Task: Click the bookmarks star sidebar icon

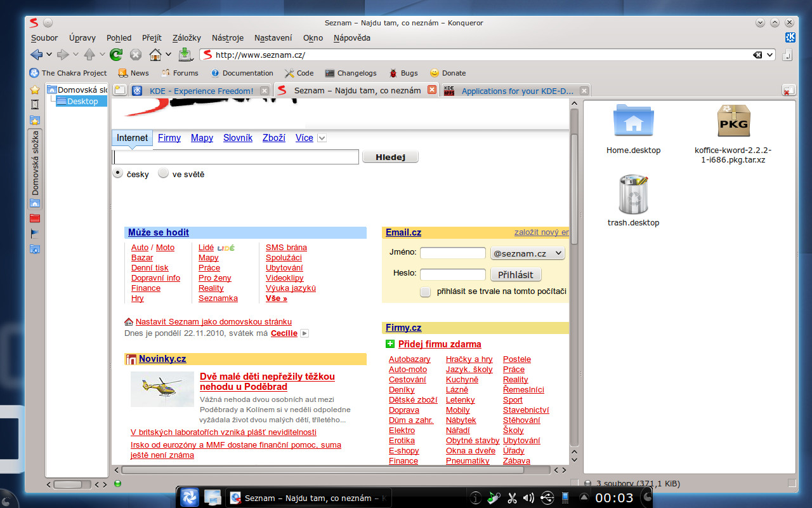Action: (35, 90)
